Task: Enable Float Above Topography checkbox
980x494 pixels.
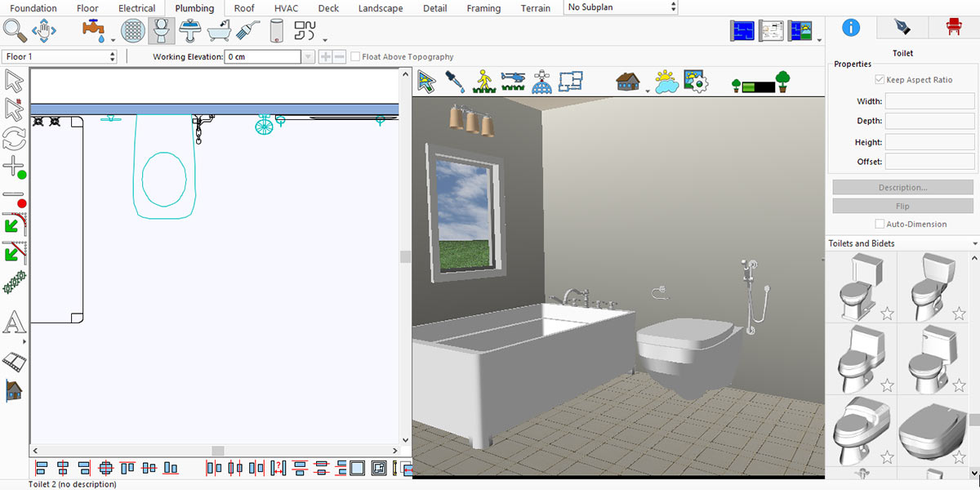Action: pos(355,57)
